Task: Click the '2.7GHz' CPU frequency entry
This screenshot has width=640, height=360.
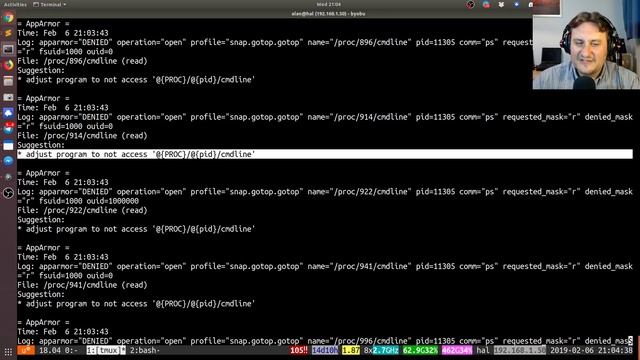Action: 385,350
